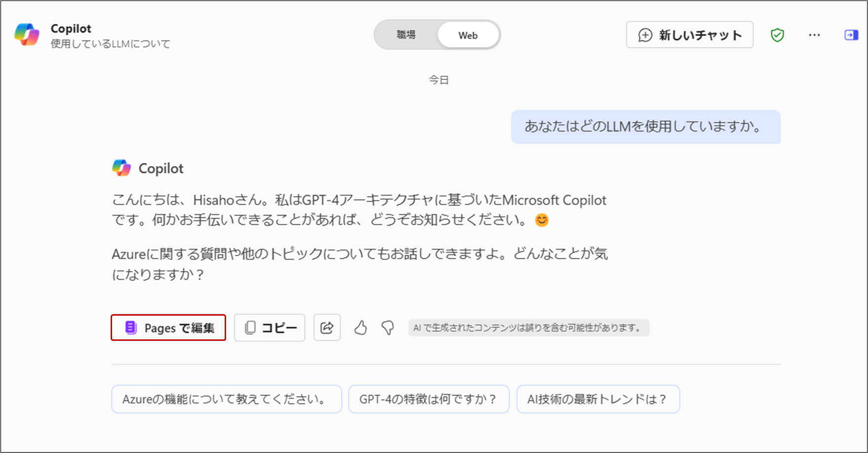The width and height of the screenshot is (868, 453).
Task: Click the response paragraph mentioning GPT-4アーキテクチャ
Action: click(x=359, y=210)
